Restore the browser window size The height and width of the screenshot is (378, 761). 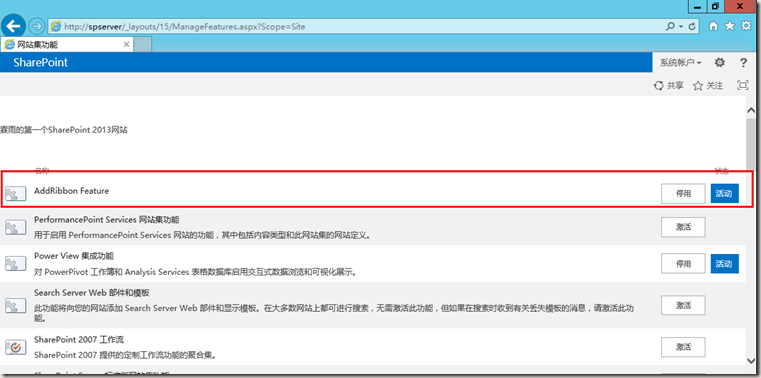tap(715, 6)
